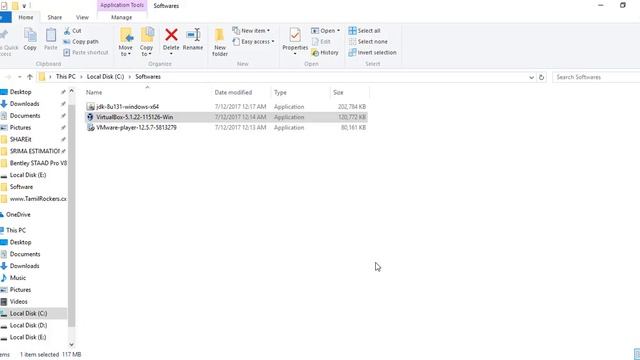This screenshot has height=360, width=640.
Task: Create a New folder
Action: 220,42
